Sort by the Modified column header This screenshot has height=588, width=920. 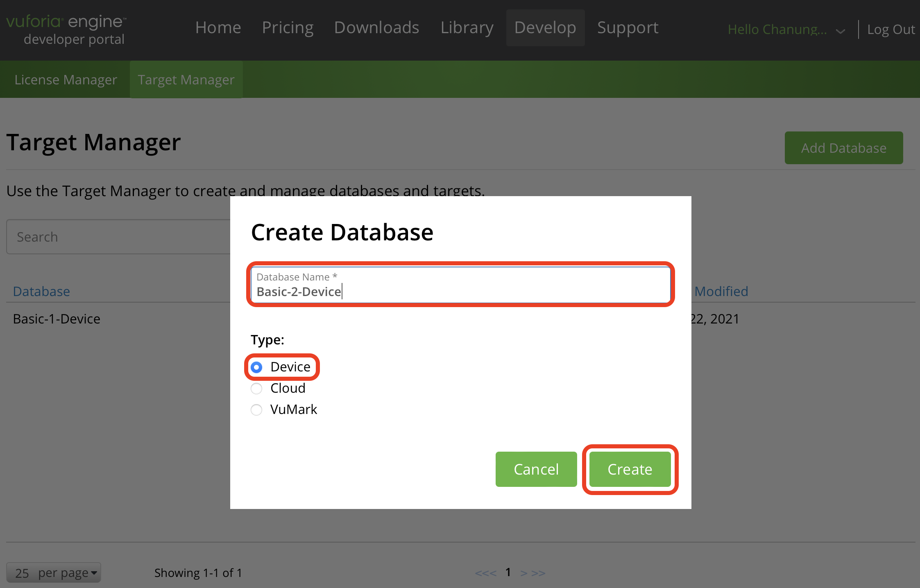coord(721,291)
